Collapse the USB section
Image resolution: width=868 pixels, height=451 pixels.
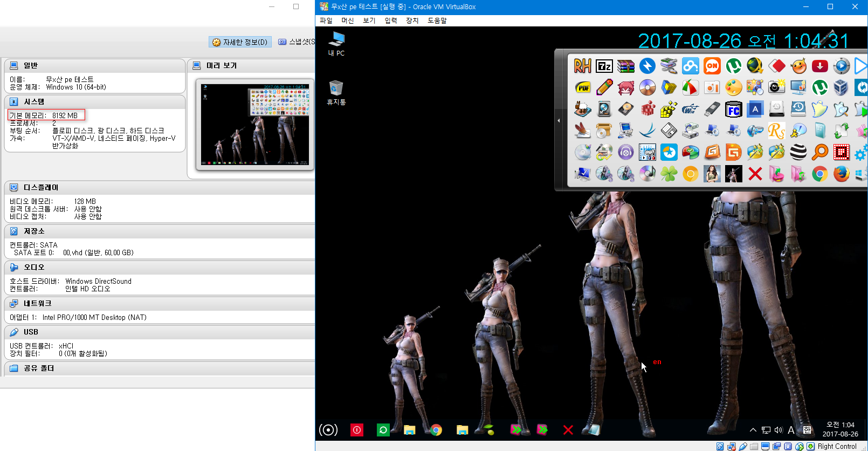pyautogui.click(x=31, y=332)
